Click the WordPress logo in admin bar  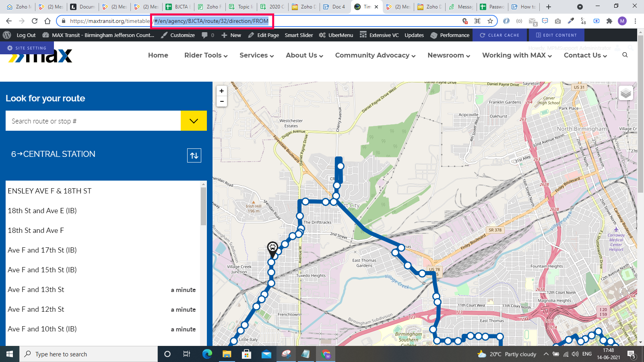[x=7, y=35]
